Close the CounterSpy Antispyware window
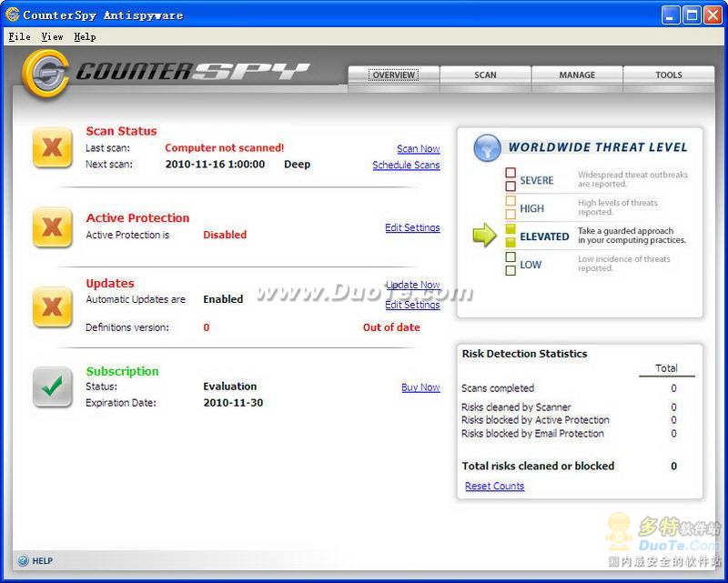This screenshot has width=728, height=583. point(713,15)
